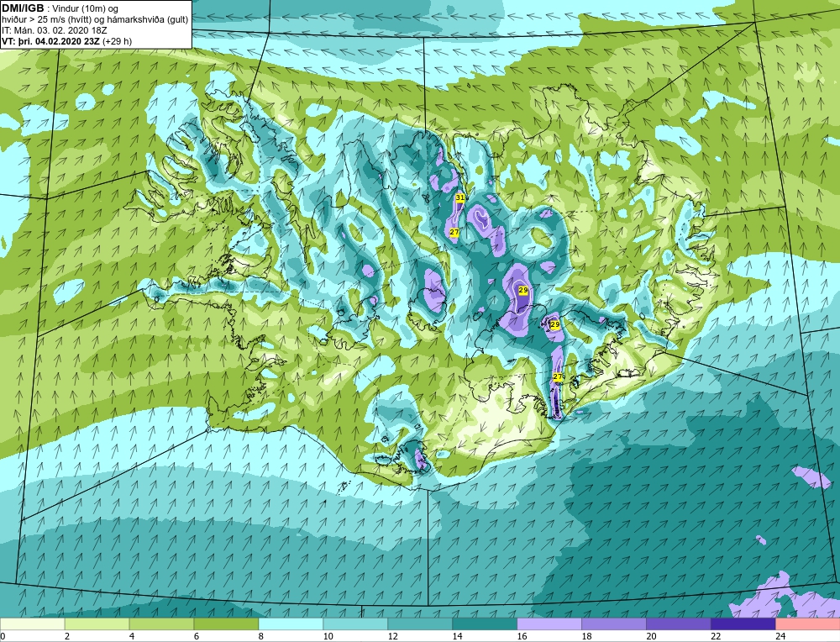Click the legend scale number 16

click(522, 636)
